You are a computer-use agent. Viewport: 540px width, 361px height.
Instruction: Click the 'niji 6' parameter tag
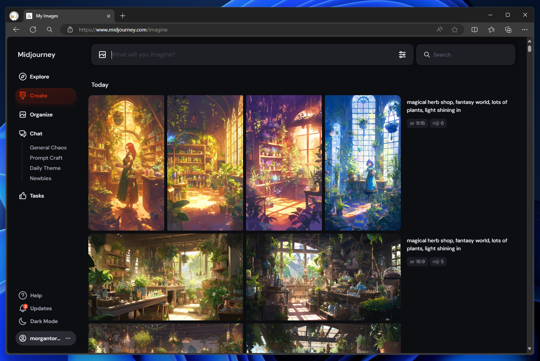[x=438, y=123]
